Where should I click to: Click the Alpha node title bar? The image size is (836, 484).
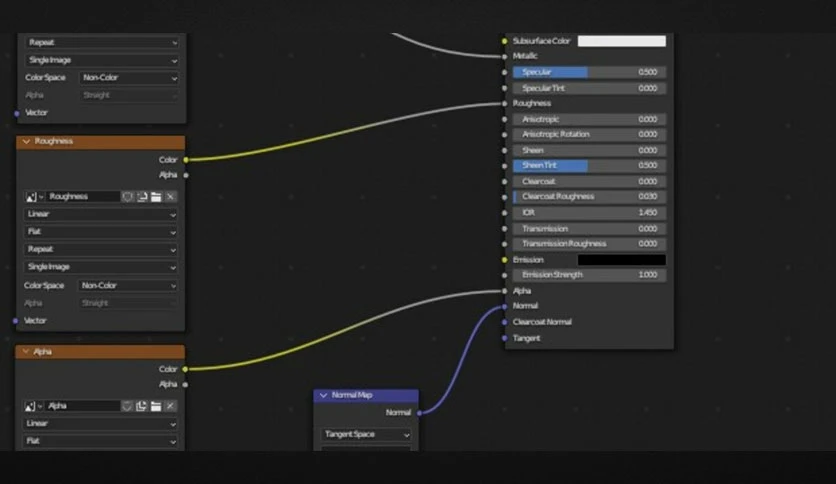click(100, 352)
